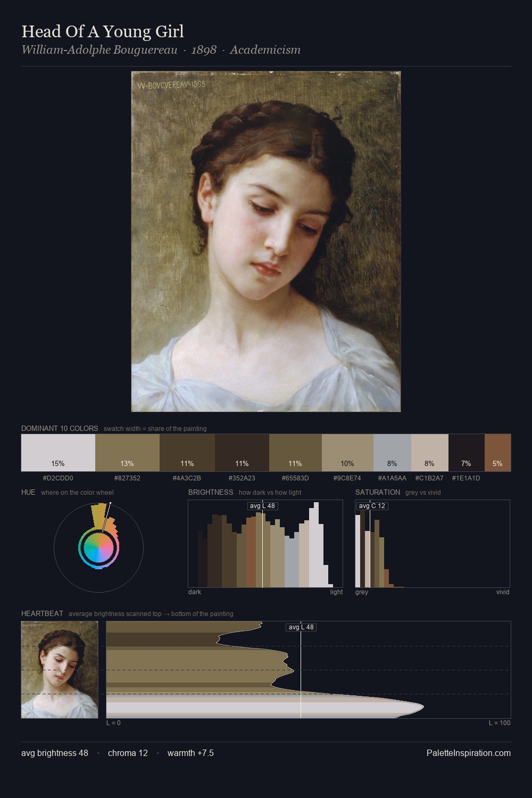The image size is (532, 798).
Task: Click the heartbeat brightness profile chart
Action: click(x=309, y=670)
